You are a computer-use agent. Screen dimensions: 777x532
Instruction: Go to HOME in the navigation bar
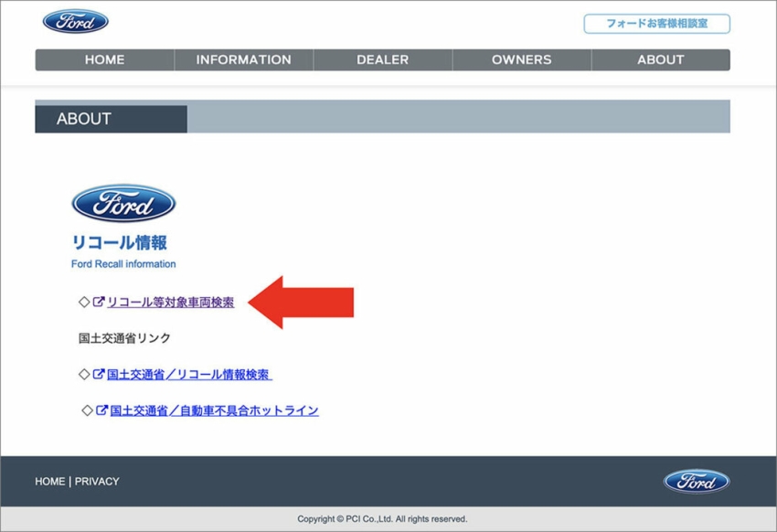[104, 59]
